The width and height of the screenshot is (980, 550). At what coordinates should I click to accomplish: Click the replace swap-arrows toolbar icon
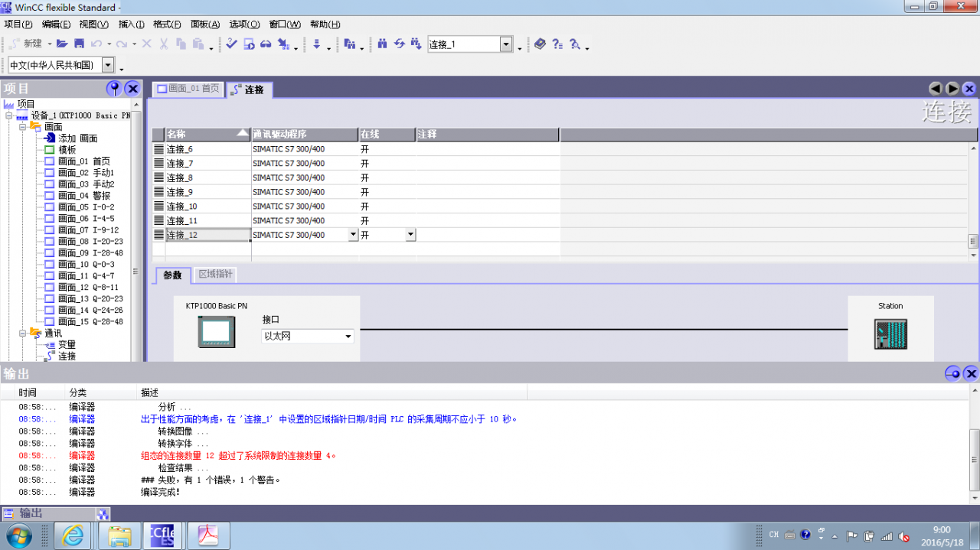(x=399, y=44)
